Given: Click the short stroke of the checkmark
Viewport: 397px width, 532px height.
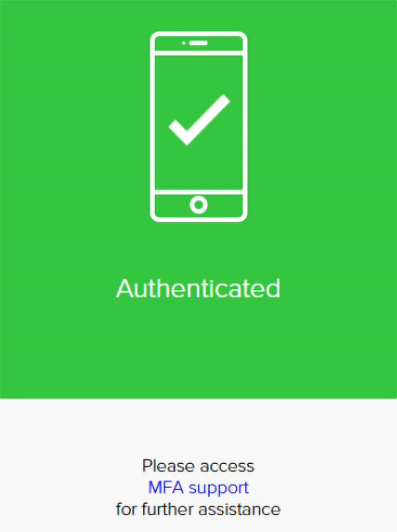Looking at the screenshot, I should (179, 132).
